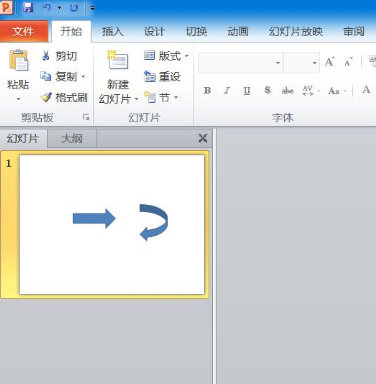
Task: Copy selection with 复制
Action: [x=58, y=77]
